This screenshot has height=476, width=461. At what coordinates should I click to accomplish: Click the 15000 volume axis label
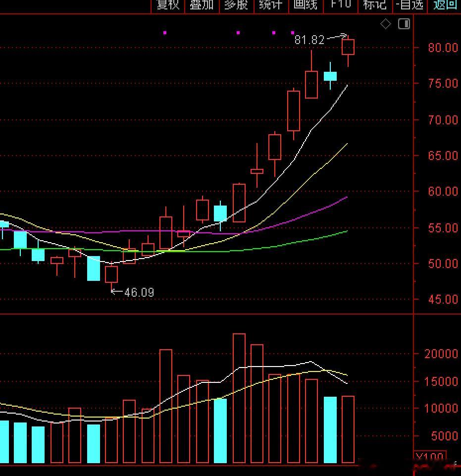pos(441,381)
